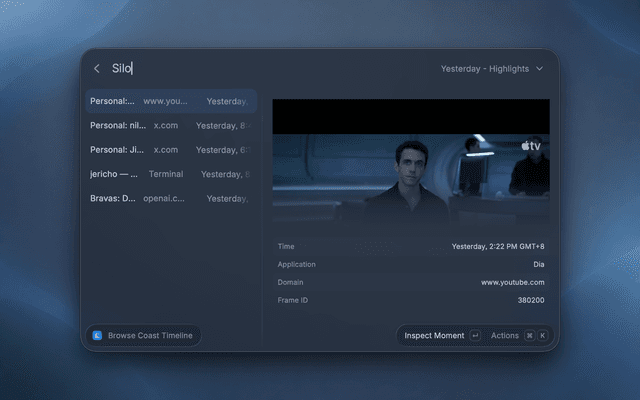Select the Personal: Ji... x.com result

[x=171, y=150]
